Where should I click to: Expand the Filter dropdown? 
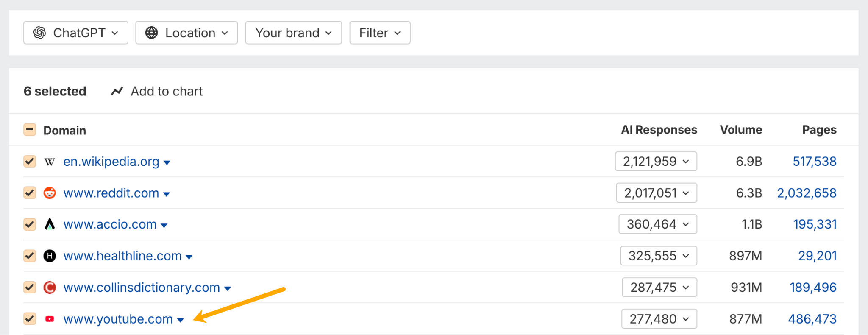(379, 32)
